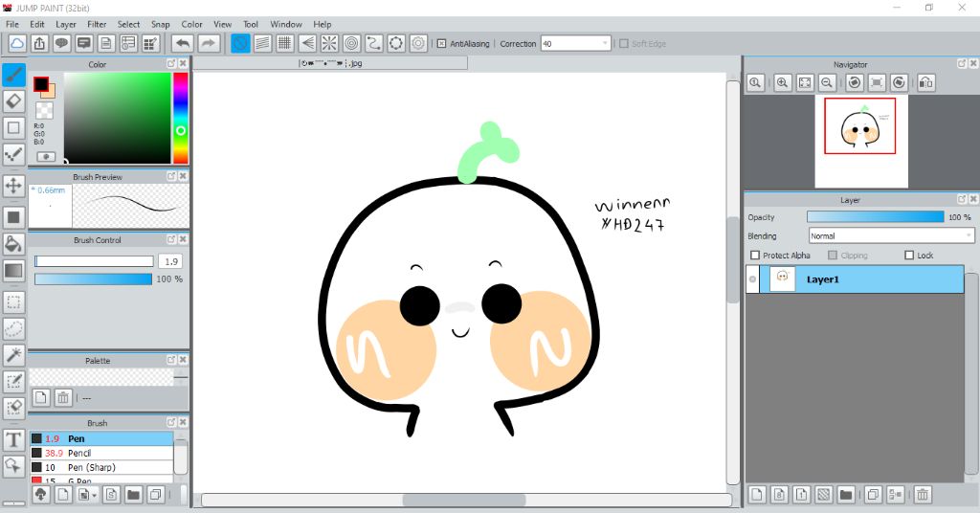Click the canvas horizontal scrollbar
This screenshot has height=513, width=980.
466,501
